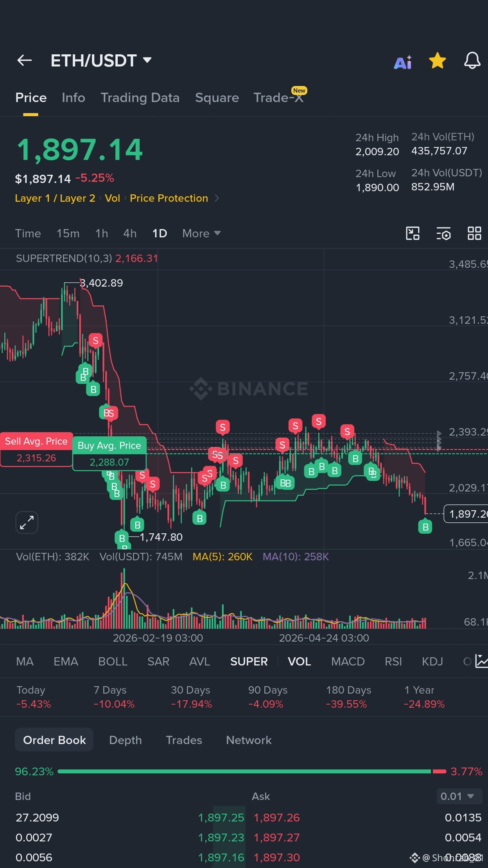488x868 pixels.
Task: Select bid price 1,897.16
Action: tap(221, 857)
